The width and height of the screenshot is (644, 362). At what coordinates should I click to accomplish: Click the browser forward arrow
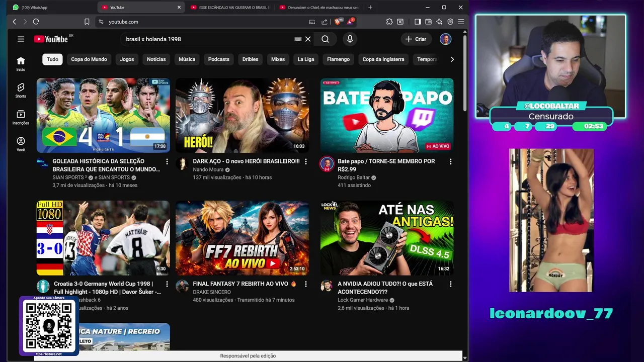tap(25, 22)
